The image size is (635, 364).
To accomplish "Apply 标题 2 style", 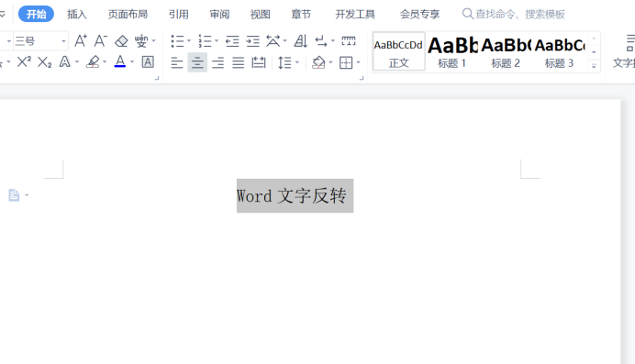I will [506, 51].
